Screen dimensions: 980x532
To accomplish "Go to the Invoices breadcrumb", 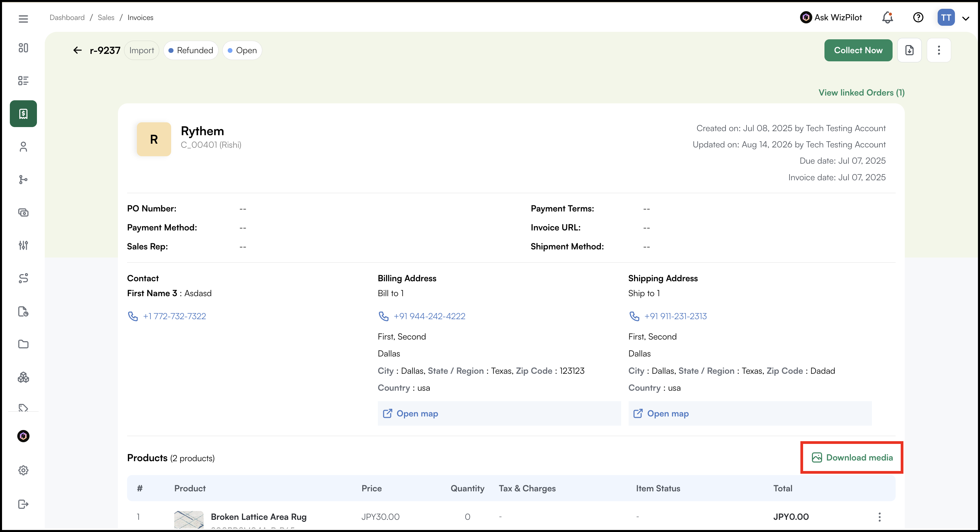I will (140, 18).
